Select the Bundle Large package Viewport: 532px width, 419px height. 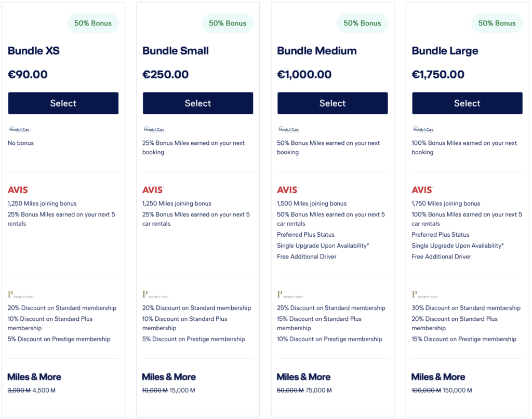pos(467,103)
